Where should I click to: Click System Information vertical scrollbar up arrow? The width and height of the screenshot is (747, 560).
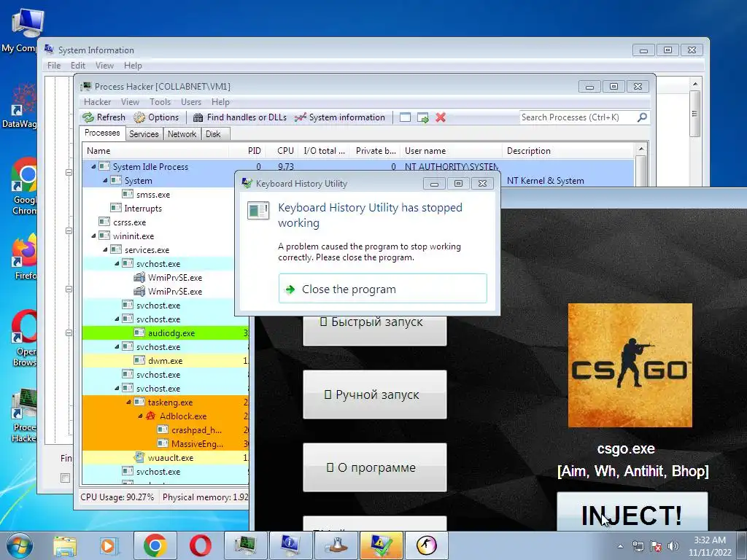[695, 84]
